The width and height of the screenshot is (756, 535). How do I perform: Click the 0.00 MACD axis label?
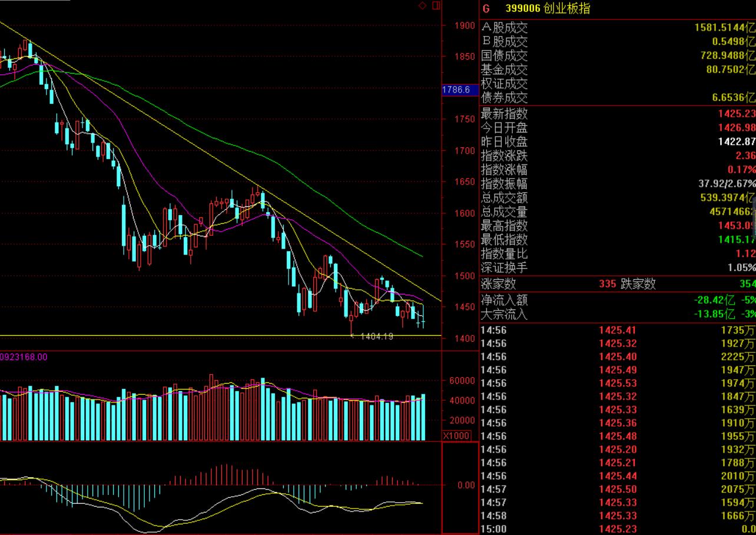point(466,486)
